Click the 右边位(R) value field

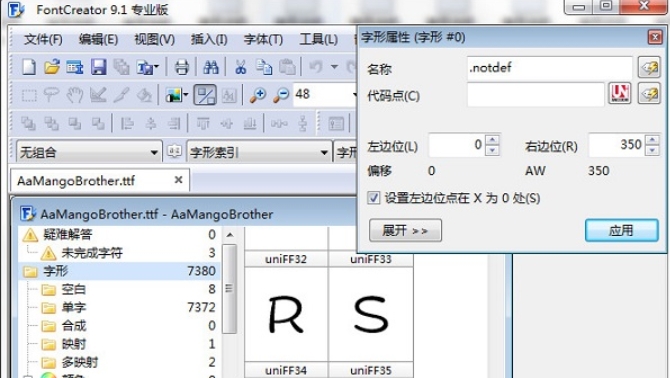tap(617, 145)
